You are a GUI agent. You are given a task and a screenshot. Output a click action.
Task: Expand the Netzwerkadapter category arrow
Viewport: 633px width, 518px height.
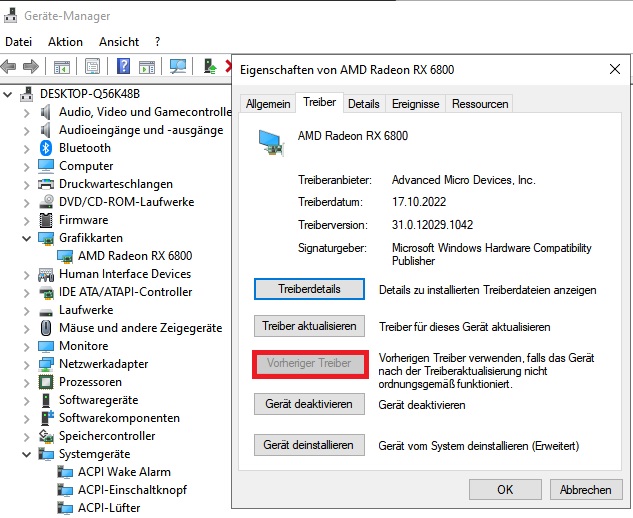point(27,365)
